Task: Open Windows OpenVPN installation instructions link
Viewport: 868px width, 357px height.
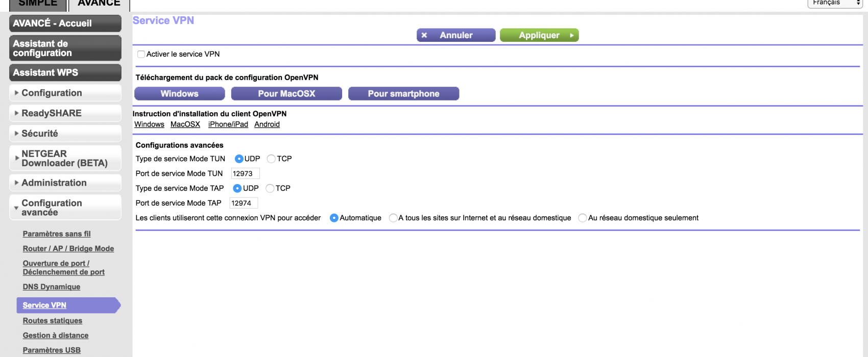Action: pyautogui.click(x=149, y=124)
